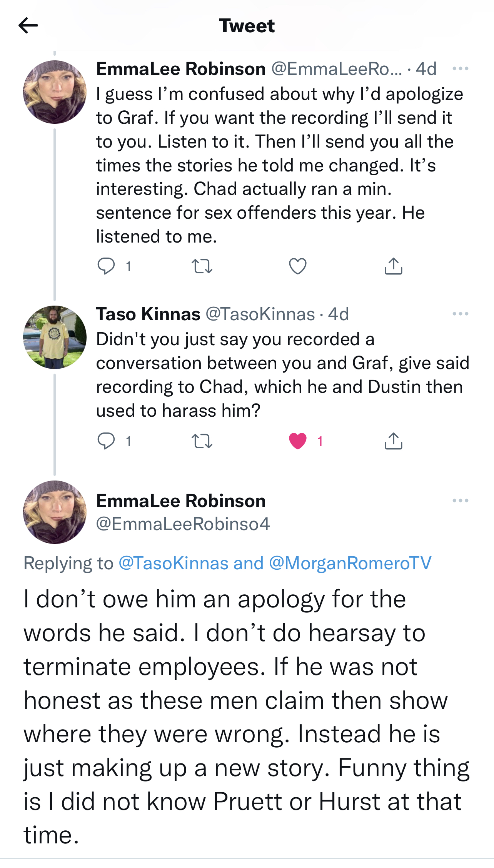Open the @TasoKinnas mention link
This screenshot has width=494, height=868.
[173, 563]
